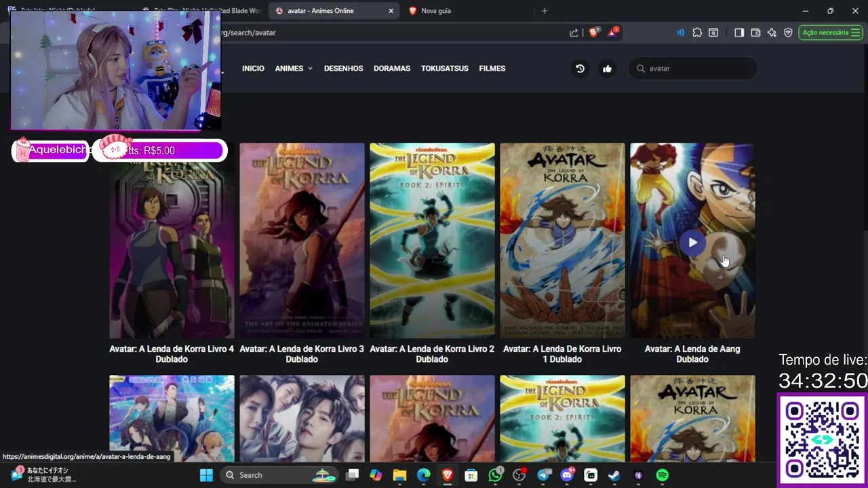Open Microsoft Store from taskbar
Screen dimensions: 868x488
click(x=471, y=475)
